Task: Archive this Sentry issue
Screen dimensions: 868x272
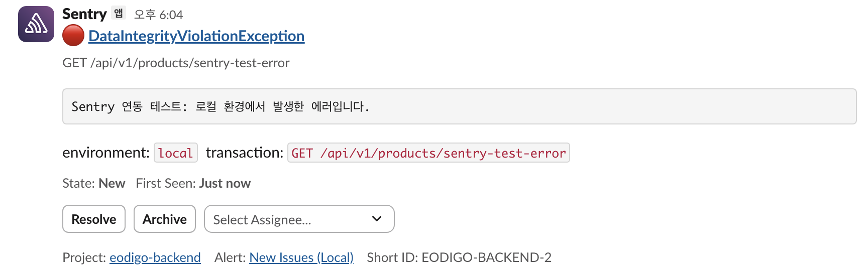Action: [165, 219]
